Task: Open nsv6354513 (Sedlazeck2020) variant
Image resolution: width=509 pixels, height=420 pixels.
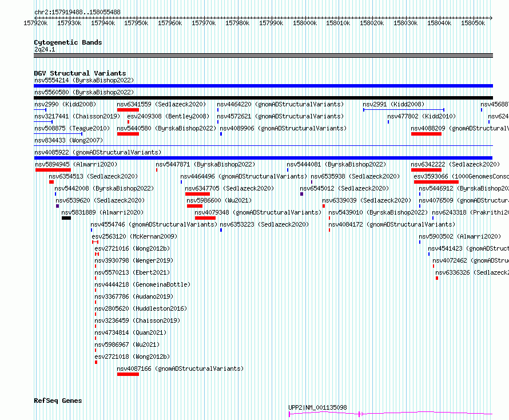Action: tap(93, 176)
